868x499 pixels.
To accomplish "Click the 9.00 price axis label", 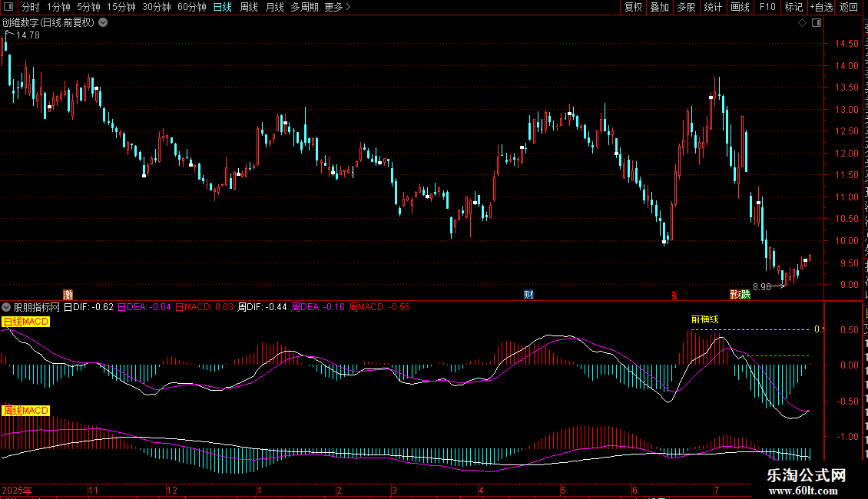I will 849,285.
